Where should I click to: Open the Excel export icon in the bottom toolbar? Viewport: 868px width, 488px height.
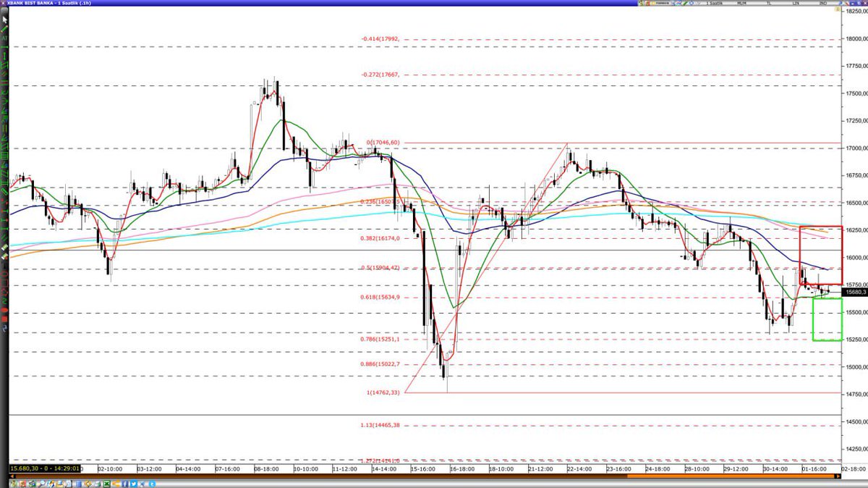pos(107,484)
